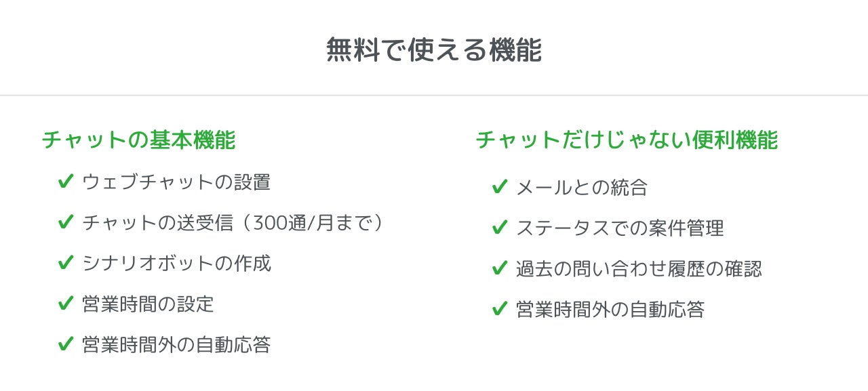Image resolution: width=868 pixels, height=391 pixels.
Task: Click the 過去の問い合わせ履歴の確認 text
Action: pos(639,269)
